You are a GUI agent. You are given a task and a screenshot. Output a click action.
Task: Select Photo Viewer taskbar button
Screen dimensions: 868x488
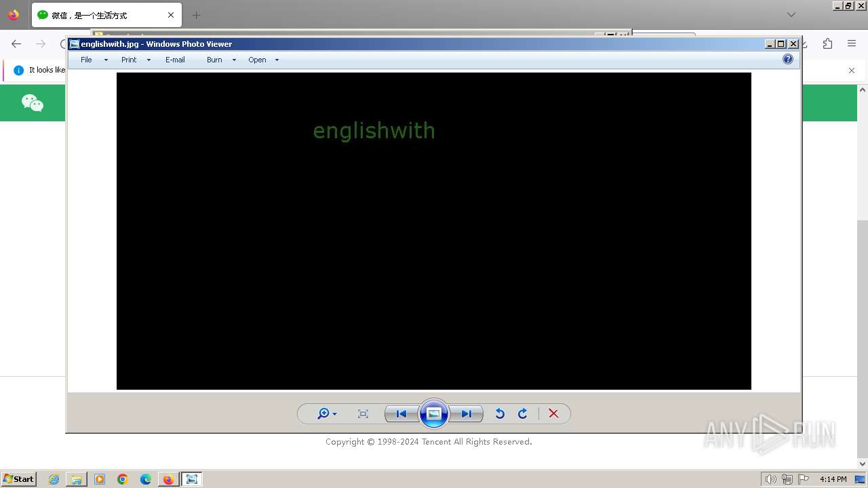192,479
